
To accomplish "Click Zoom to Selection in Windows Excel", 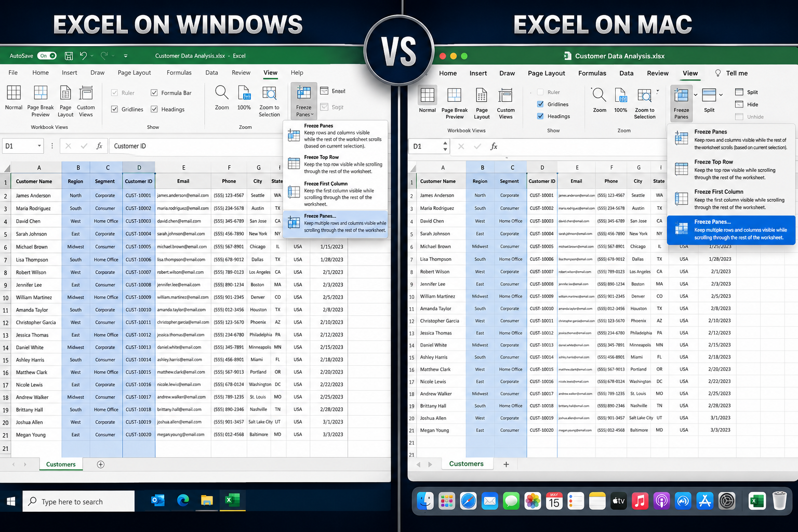I will click(x=269, y=101).
